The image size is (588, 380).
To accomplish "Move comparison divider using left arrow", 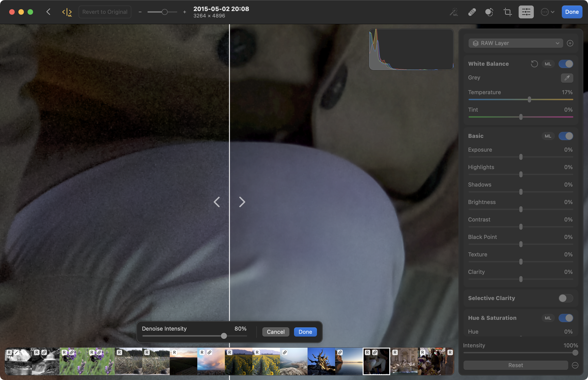I will click(x=217, y=202).
